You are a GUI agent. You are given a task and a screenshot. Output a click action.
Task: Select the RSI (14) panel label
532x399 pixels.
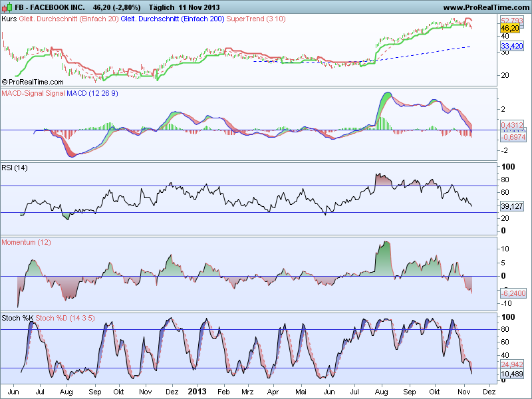(15, 168)
